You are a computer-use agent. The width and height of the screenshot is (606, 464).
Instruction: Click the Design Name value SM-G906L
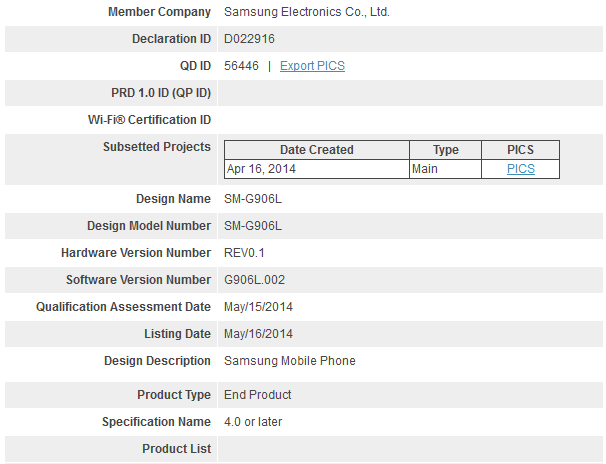(253, 199)
